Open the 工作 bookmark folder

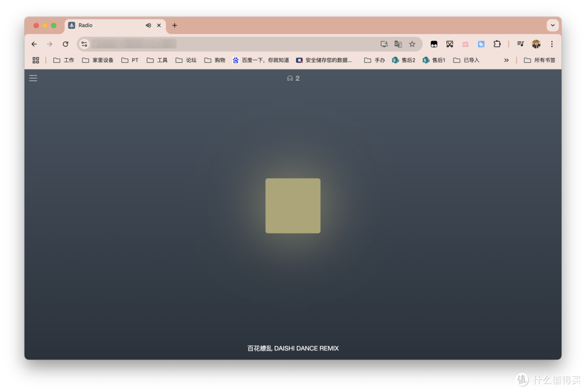click(x=63, y=60)
